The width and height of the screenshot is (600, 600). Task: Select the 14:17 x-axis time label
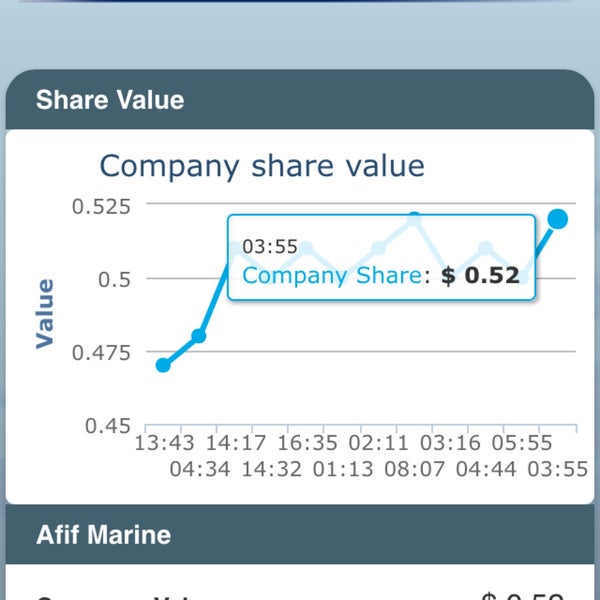(x=238, y=443)
